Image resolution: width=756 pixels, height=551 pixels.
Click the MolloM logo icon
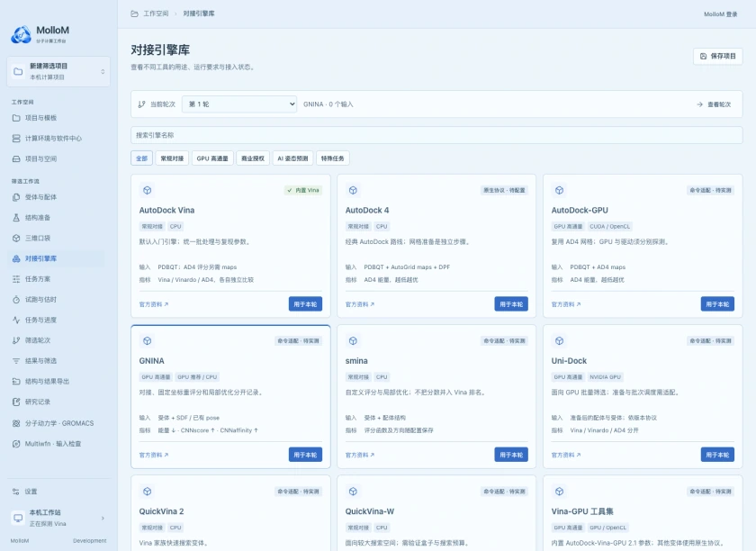coord(22,35)
